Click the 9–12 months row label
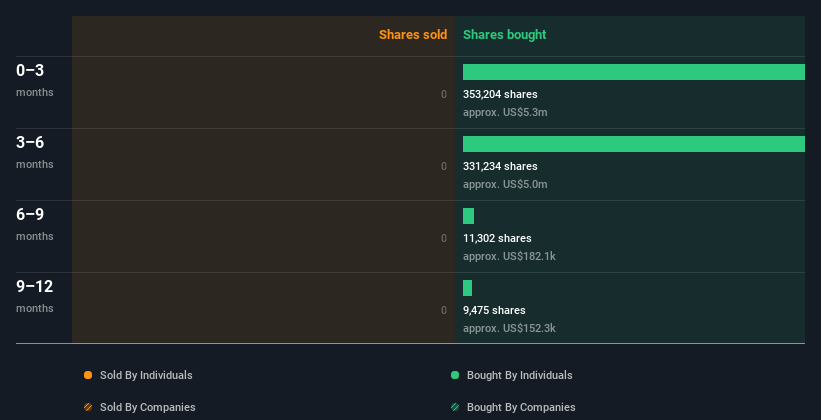The height and width of the screenshot is (420, 821). [x=35, y=296]
